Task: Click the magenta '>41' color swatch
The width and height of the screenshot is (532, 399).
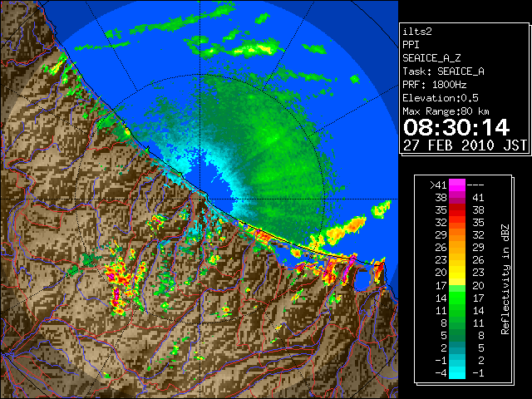Action: point(457,185)
